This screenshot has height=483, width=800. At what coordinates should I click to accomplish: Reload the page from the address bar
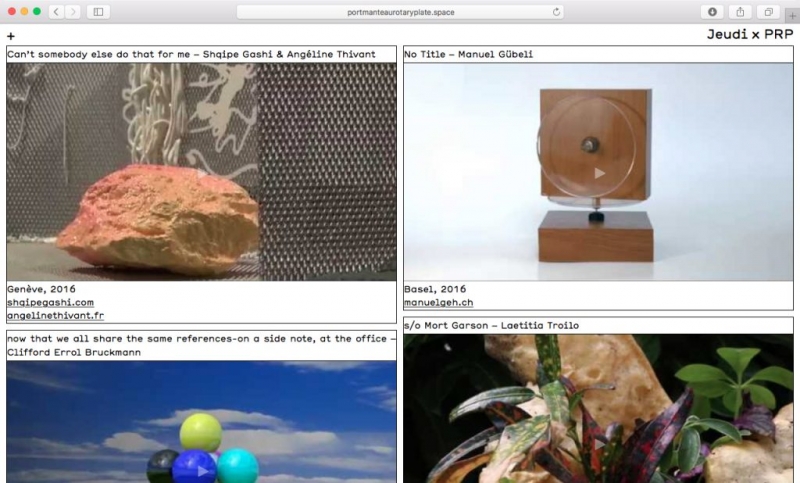pos(557,12)
